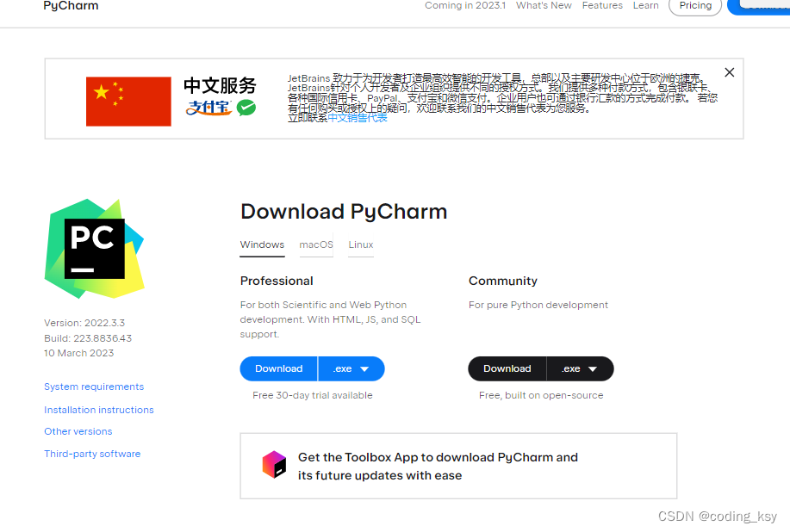
Task: Click Version: 2022.3.3 text
Action: (84, 323)
